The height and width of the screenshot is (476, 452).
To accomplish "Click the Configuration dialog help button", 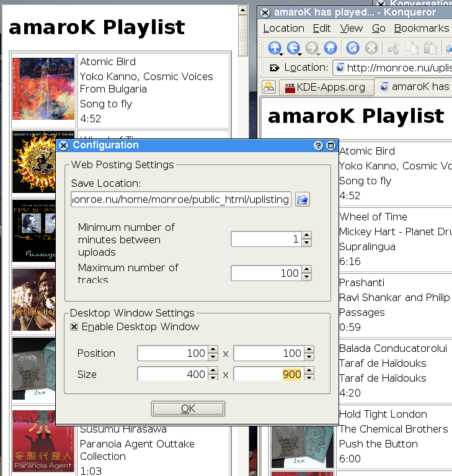I will [318, 146].
